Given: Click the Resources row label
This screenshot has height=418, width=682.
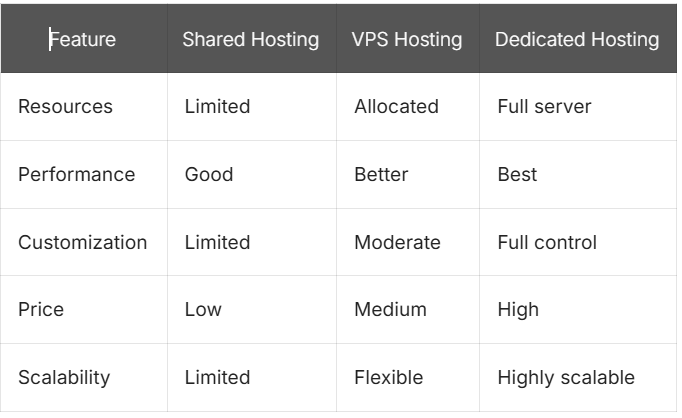Looking at the screenshot, I should (x=66, y=106).
